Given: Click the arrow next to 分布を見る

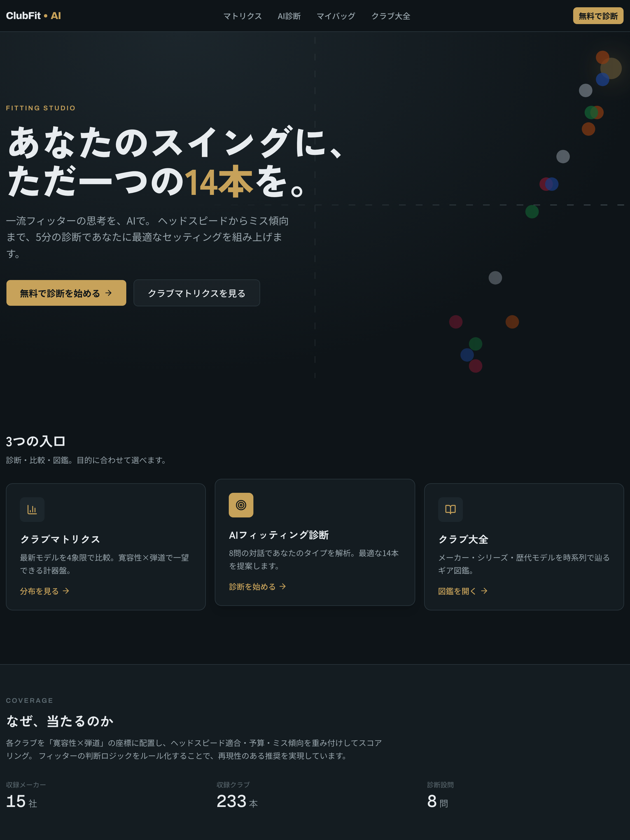Looking at the screenshot, I should (66, 591).
